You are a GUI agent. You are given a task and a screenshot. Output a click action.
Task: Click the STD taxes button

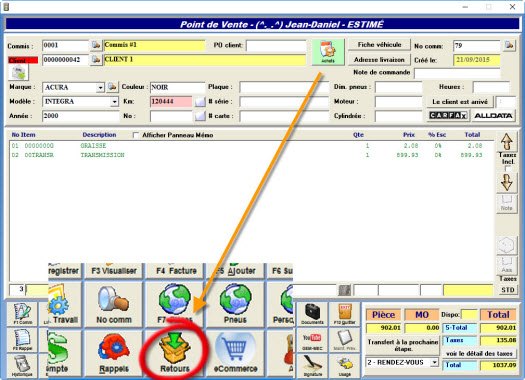508,290
